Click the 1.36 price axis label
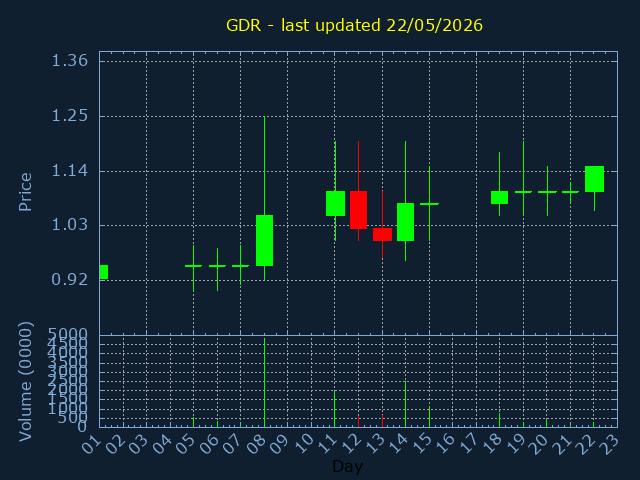Image resolution: width=640 pixels, height=480 pixels. click(69, 61)
